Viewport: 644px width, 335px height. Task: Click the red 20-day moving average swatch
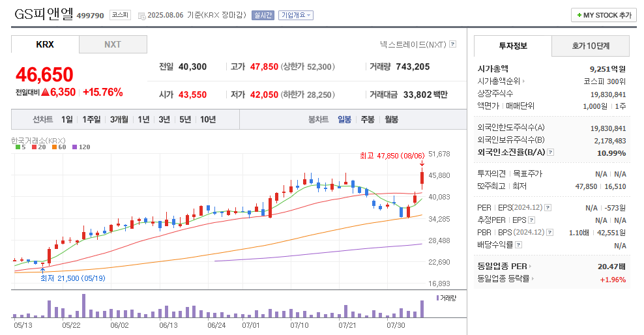(34, 147)
